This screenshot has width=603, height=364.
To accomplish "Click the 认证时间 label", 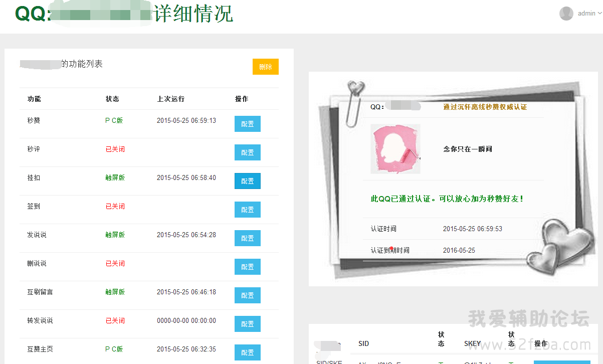I will 383,229.
